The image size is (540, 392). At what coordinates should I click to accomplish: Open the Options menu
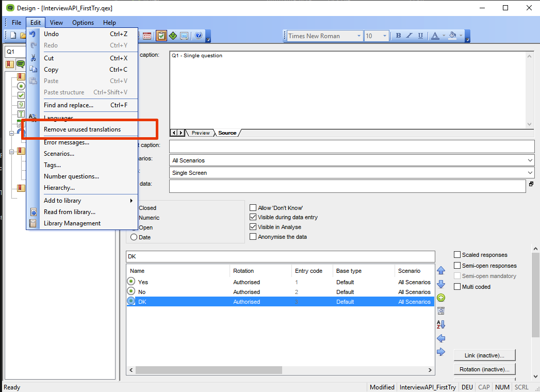coord(83,22)
